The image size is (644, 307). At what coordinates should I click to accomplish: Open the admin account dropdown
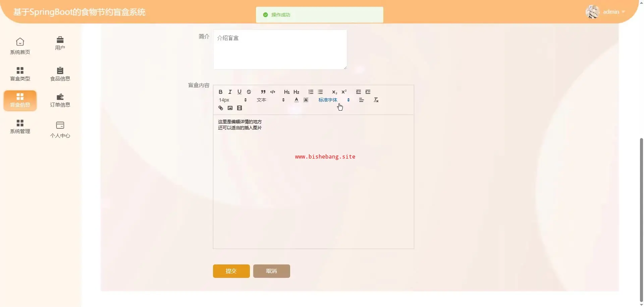614,12
